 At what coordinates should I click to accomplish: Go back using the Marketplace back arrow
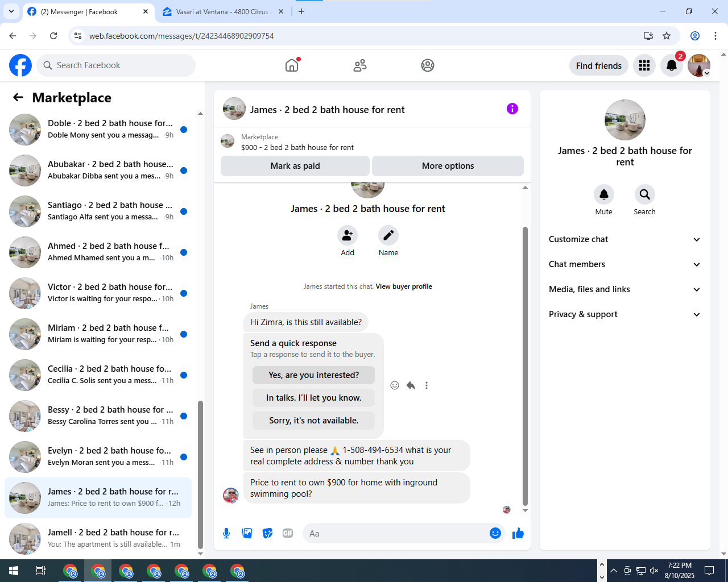(18, 97)
